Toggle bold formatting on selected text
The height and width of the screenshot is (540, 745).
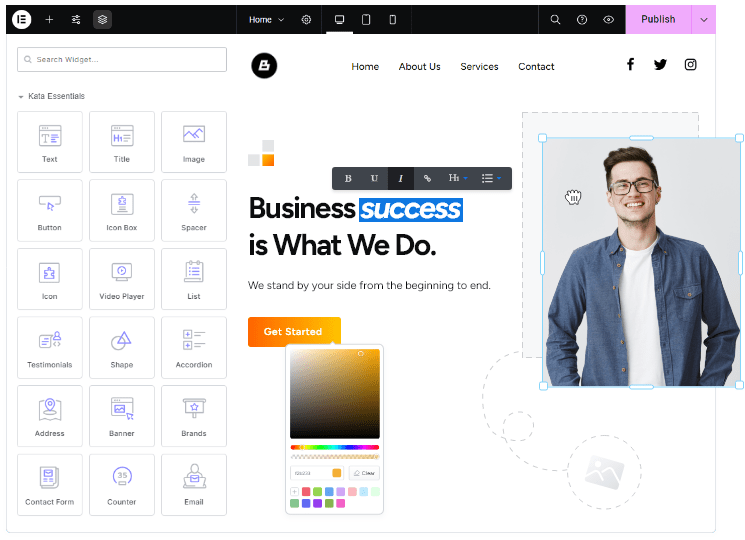[348, 178]
